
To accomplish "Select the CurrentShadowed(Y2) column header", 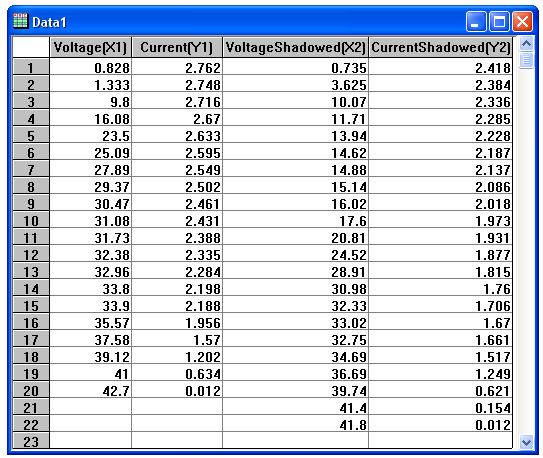I will (441, 47).
